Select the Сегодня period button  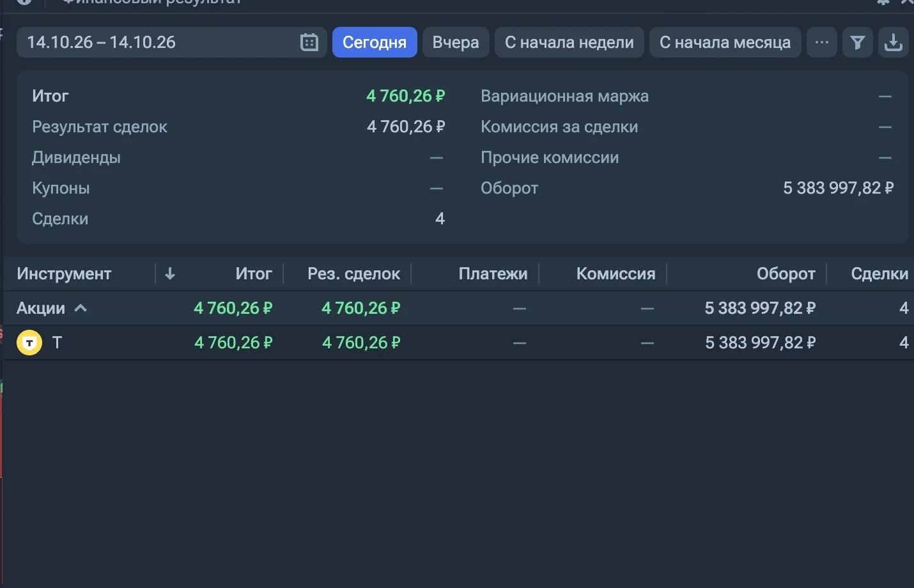tap(375, 42)
